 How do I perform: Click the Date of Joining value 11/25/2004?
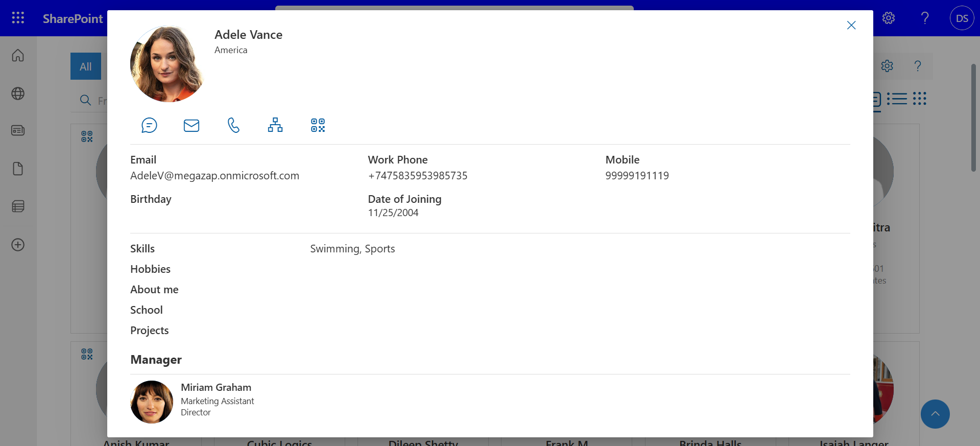(393, 213)
